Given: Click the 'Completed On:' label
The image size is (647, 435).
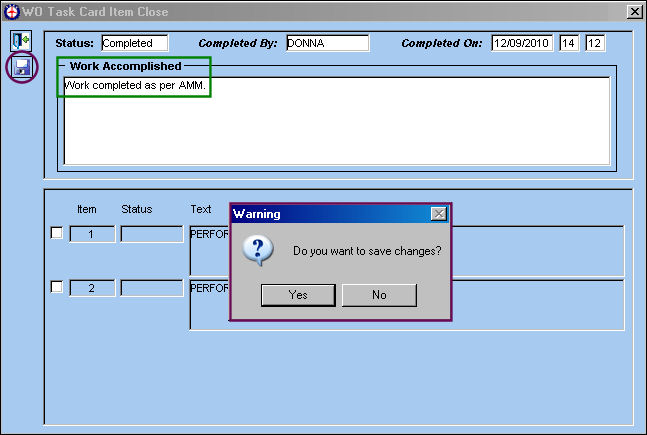Looking at the screenshot, I should (442, 43).
